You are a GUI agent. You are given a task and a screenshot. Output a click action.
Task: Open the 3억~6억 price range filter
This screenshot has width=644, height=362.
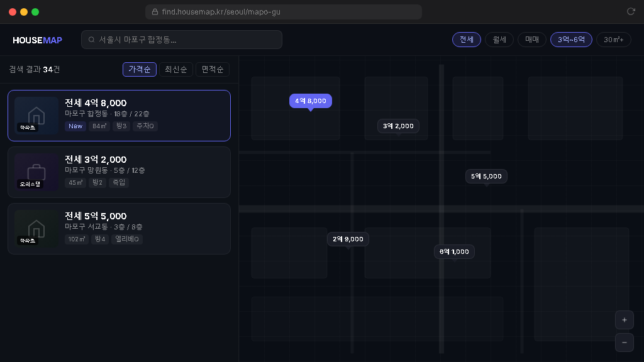571,40
